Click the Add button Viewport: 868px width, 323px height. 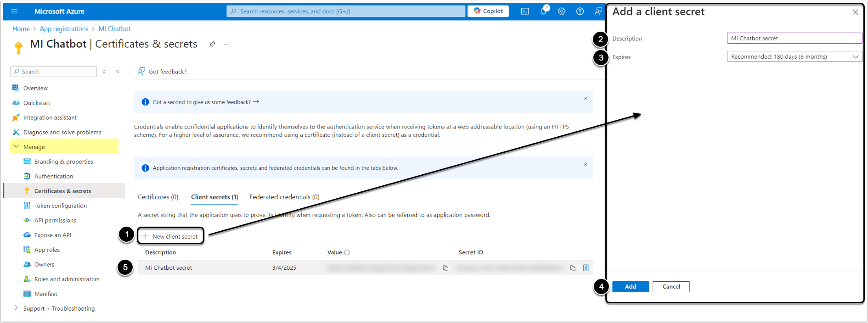tap(631, 287)
